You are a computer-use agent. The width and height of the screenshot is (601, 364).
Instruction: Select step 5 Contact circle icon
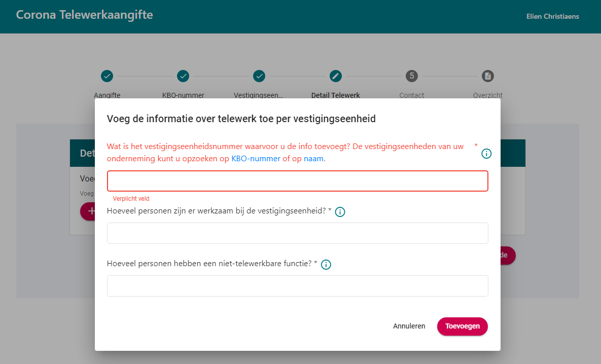(412, 76)
